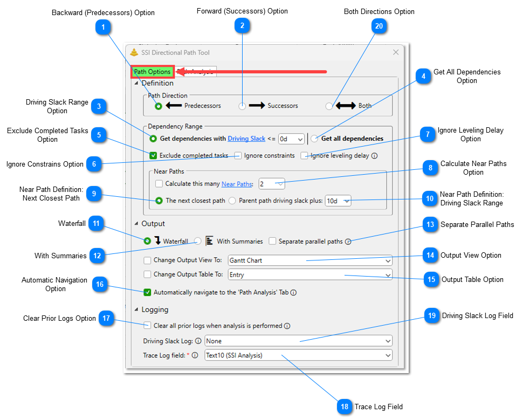The height and width of the screenshot is (420, 523).
Task: Open the Gantt Chart output view dropdown
Action: coord(310,260)
